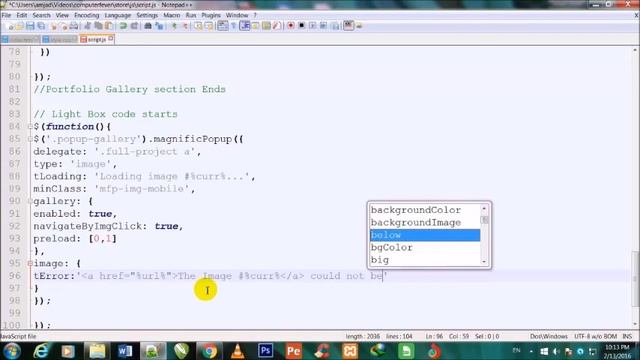Click editor scrollbar up arrow
Screen dimensions: 640x360
click(x=635, y=50)
